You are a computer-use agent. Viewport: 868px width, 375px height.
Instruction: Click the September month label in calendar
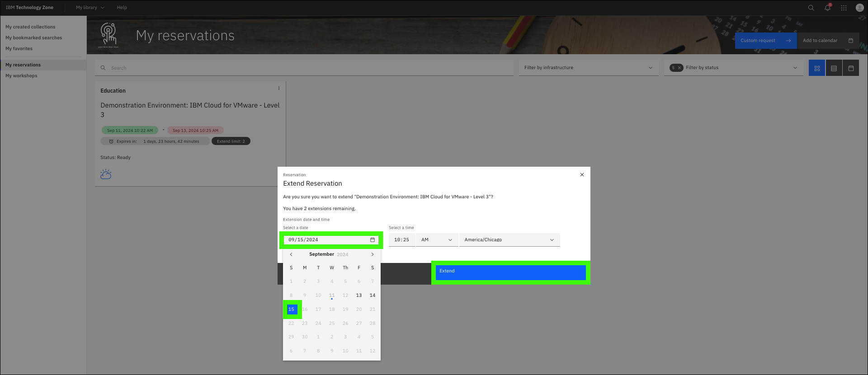click(321, 254)
